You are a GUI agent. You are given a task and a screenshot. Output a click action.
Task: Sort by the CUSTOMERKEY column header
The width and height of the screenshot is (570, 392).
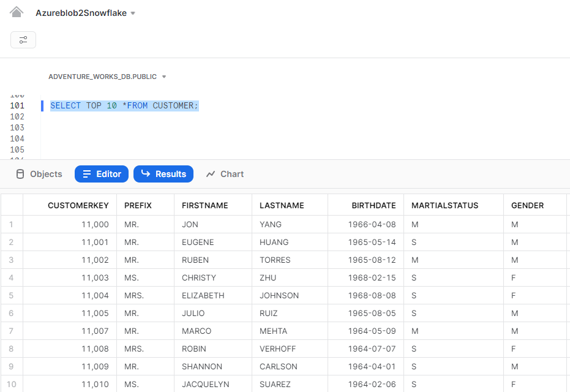(x=70, y=205)
